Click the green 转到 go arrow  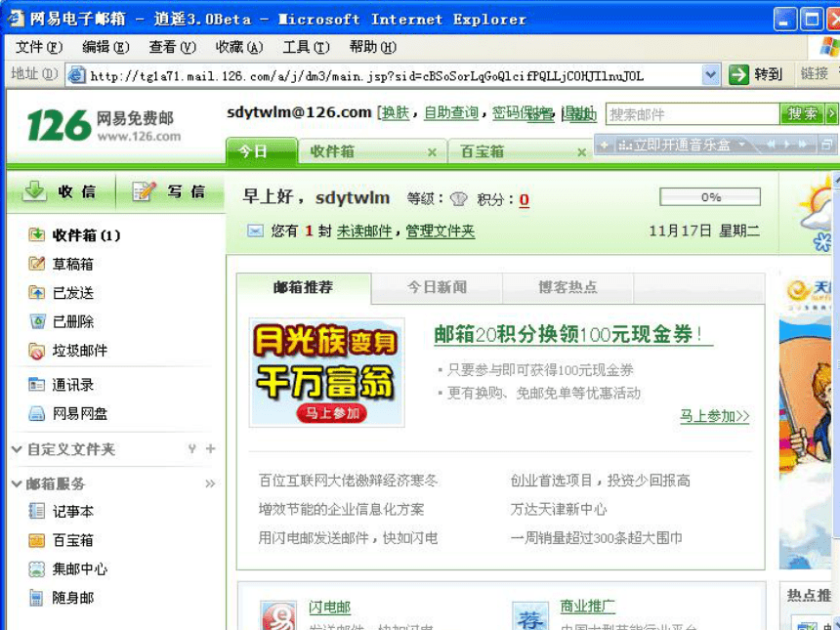point(738,74)
